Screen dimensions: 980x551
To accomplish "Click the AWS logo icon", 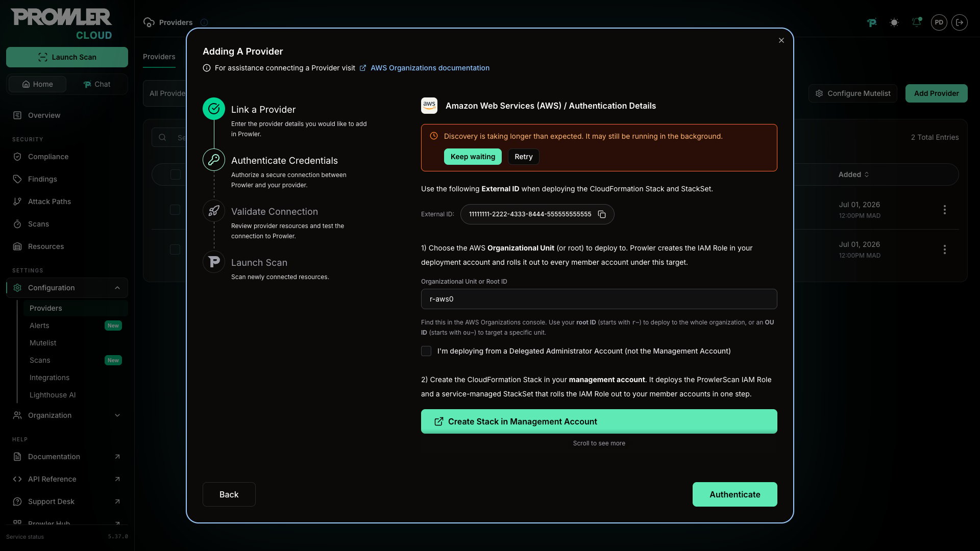I will pos(429,106).
